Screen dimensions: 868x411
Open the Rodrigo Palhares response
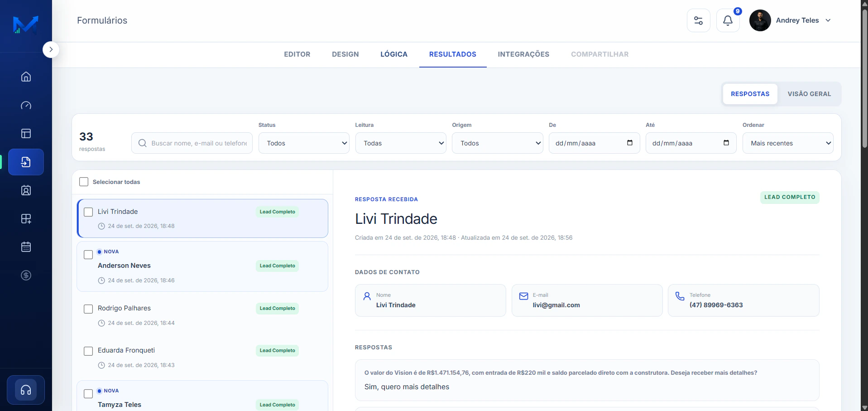pos(202,315)
